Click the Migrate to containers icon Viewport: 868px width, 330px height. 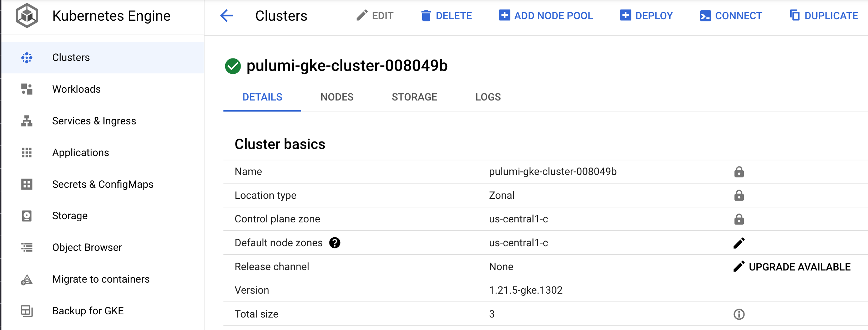coord(27,279)
